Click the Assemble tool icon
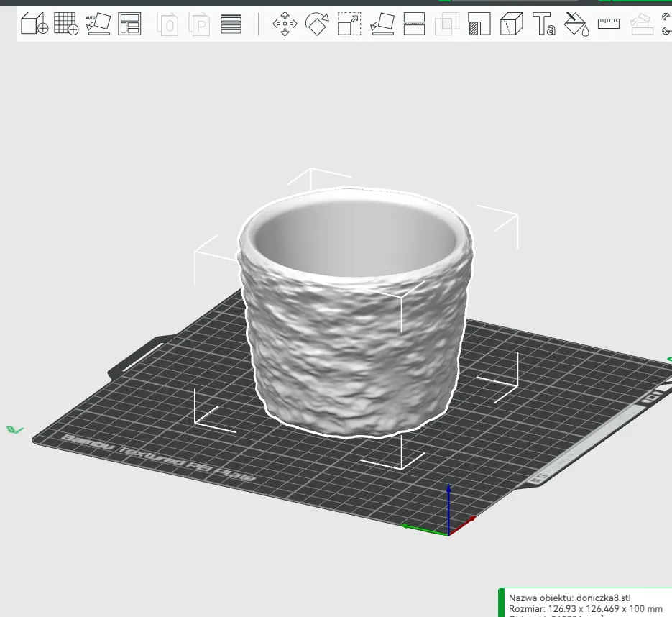The height and width of the screenshot is (617, 672). click(x=642, y=24)
